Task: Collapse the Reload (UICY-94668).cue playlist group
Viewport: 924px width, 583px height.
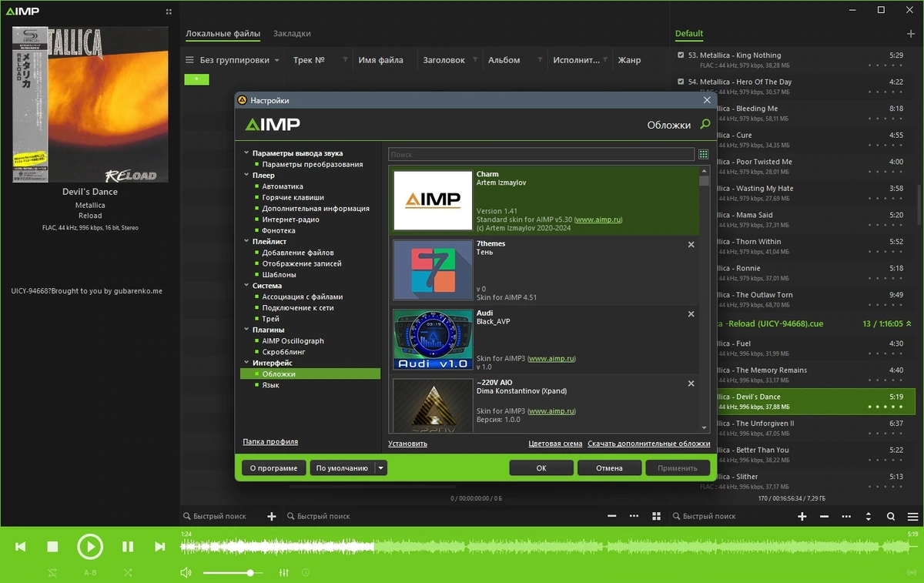Action: tap(909, 324)
